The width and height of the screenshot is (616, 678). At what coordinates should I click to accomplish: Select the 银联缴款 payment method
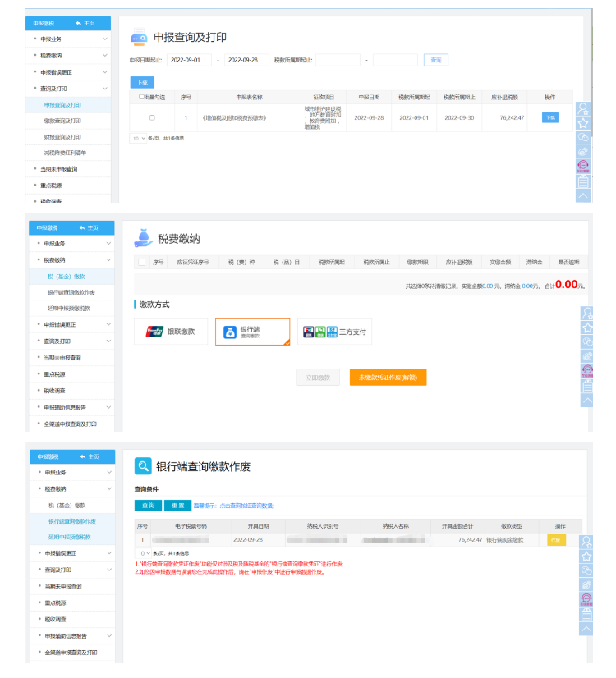point(171,332)
